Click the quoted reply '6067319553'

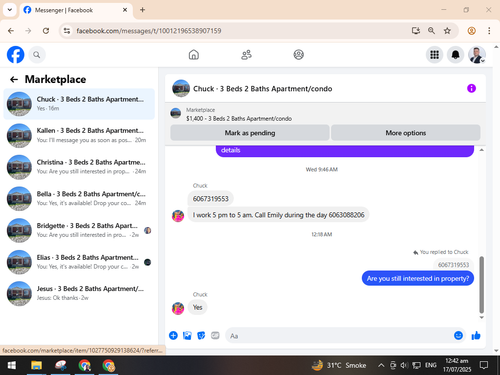(x=453, y=265)
